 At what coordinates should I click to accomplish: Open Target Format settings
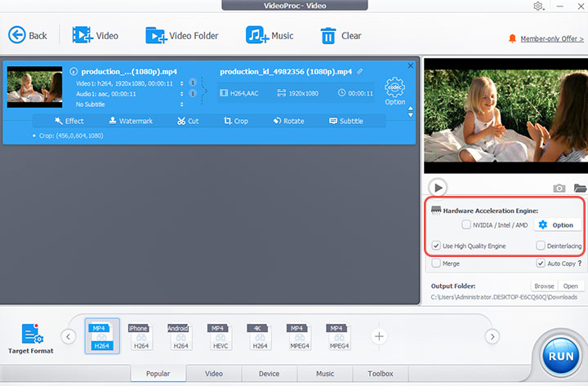coord(31,339)
